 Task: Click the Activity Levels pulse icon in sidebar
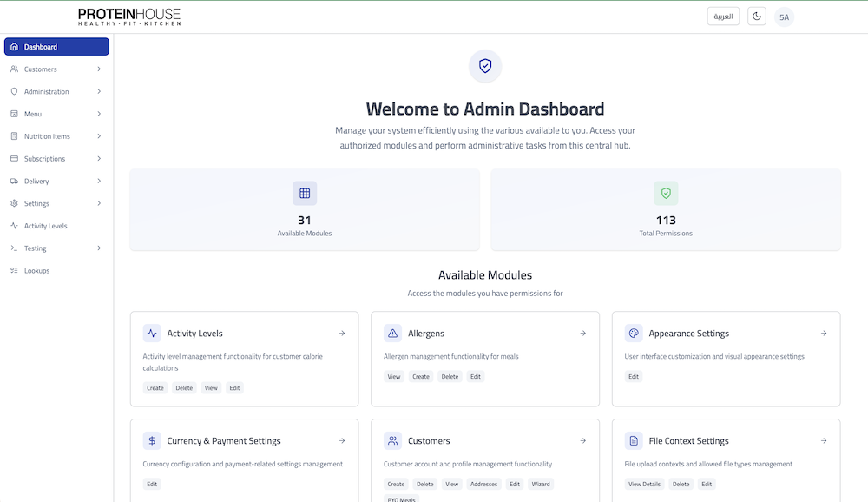14,226
